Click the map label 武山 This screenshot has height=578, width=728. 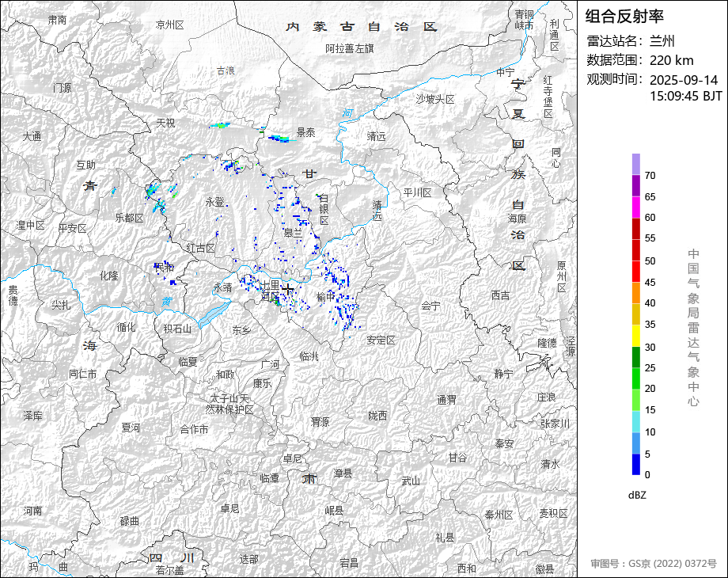coord(411,481)
